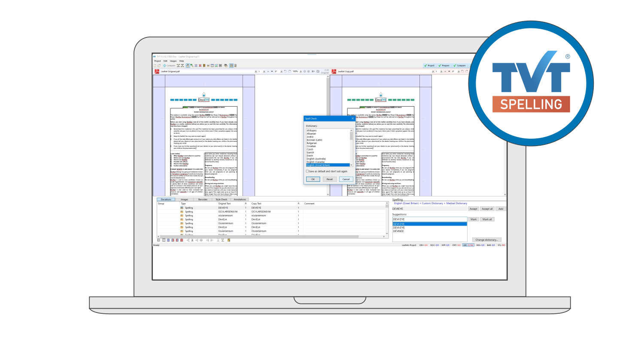Screen dimensions: 644x349
Task: Click the Suggestions text field
Action: 429,219
